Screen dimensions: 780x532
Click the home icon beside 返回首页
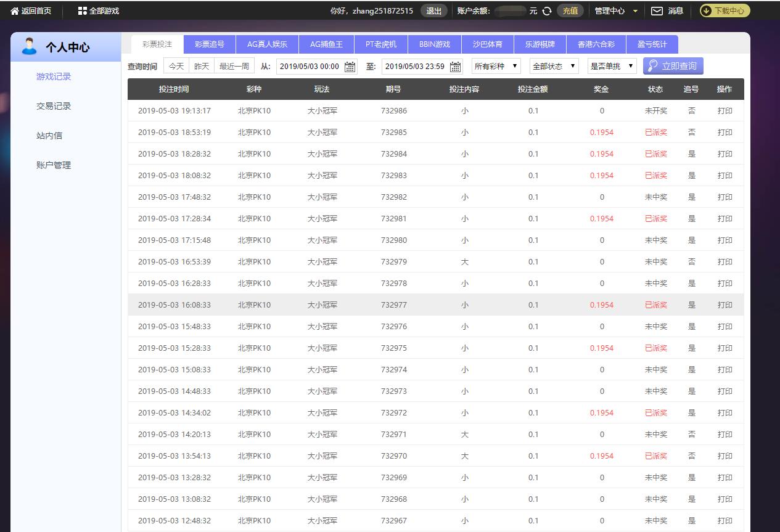click(x=15, y=10)
